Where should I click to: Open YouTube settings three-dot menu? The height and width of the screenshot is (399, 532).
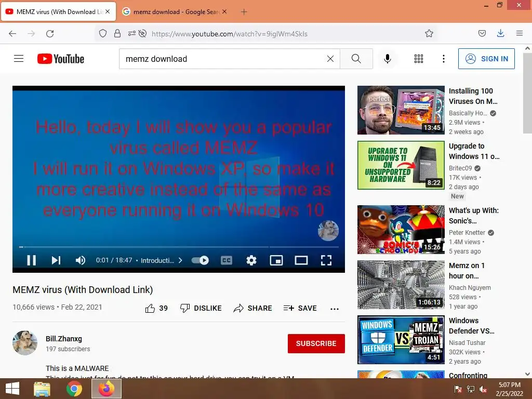click(x=444, y=59)
